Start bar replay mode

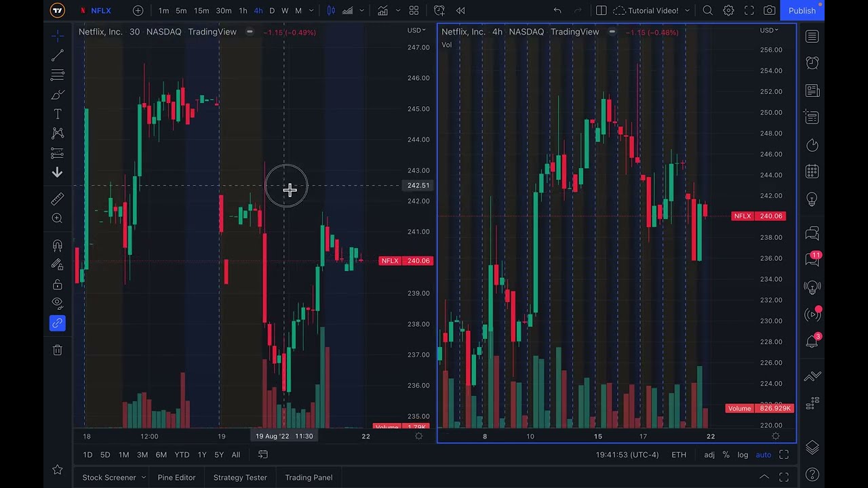point(460,10)
